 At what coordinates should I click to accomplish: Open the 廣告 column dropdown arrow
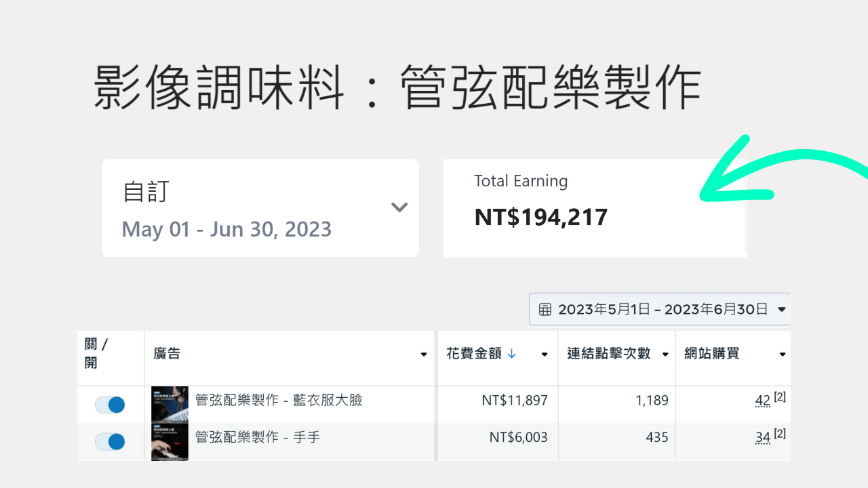424,354
